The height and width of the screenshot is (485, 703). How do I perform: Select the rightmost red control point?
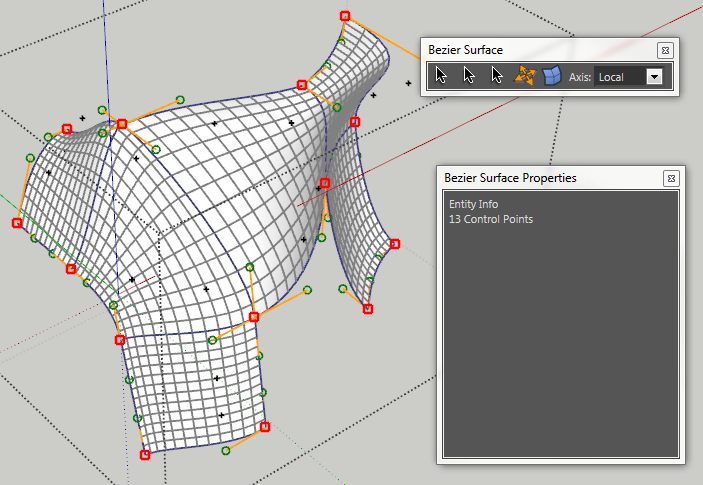click(395, 244)
